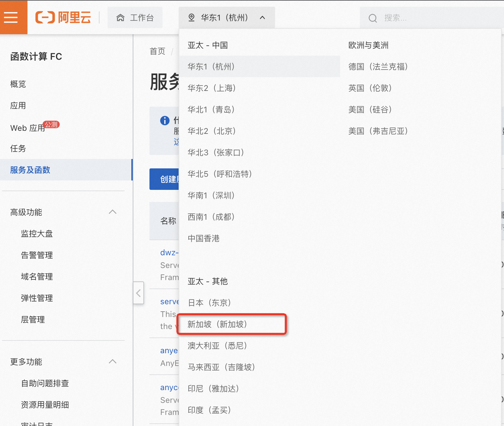Click the 创建 blue button
Viewport: 504px width, 426px height.
(164, 179)
